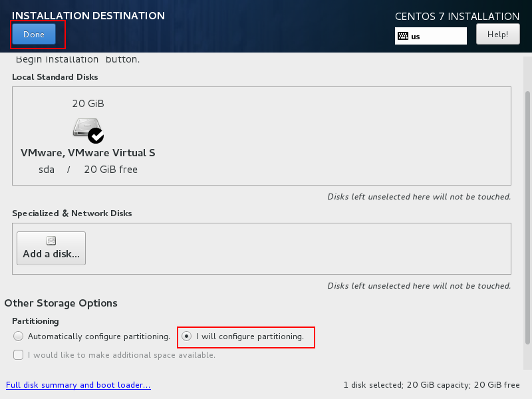Click the "1 disk selected" status summary
This screenshot has height=399, width=532.
coord(431,385)
